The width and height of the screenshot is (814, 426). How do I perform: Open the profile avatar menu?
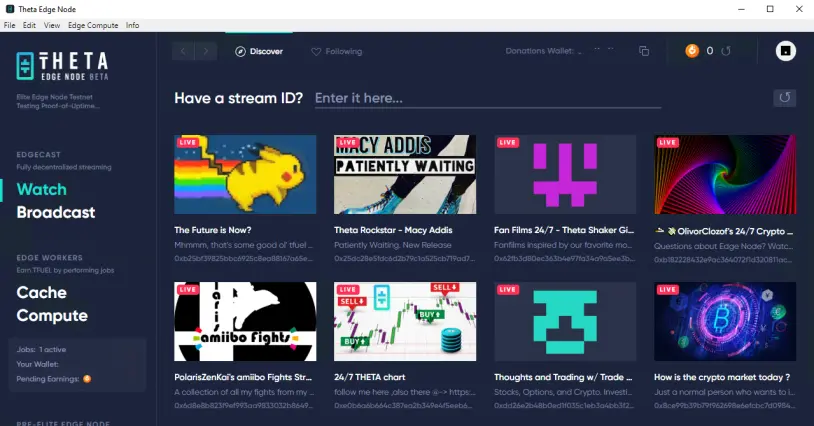(x=785, y=51)
